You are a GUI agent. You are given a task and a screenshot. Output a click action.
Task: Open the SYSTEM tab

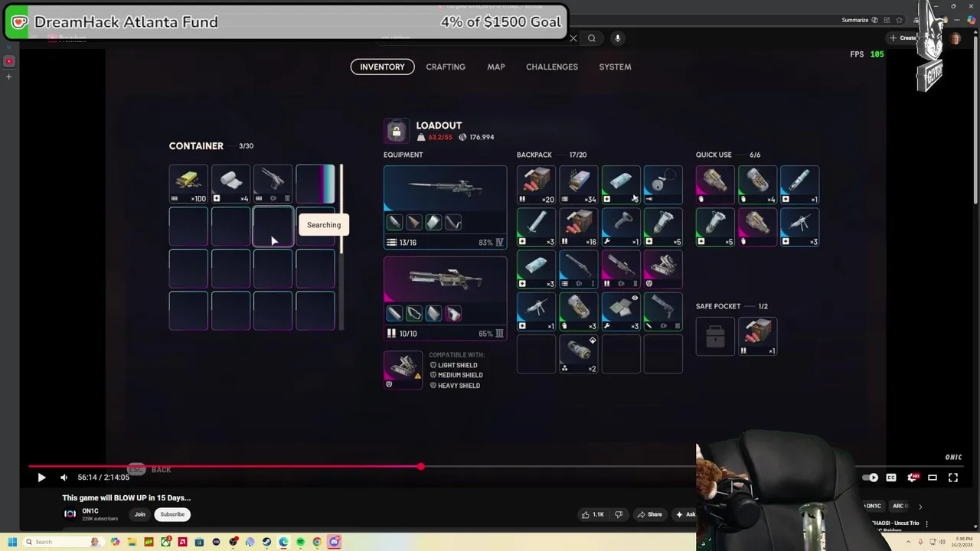click(x=615, y=67)
